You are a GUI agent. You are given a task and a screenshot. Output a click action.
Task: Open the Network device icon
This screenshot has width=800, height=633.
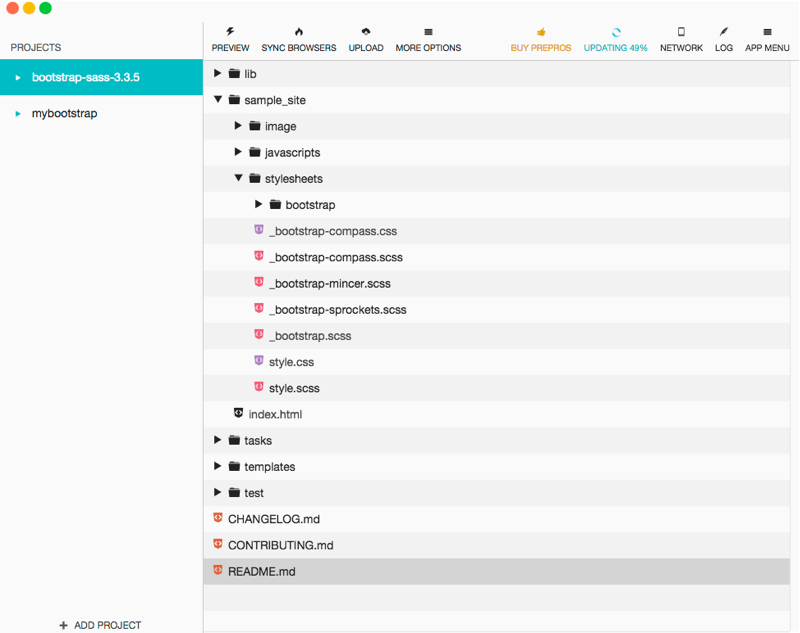(681, 32)
